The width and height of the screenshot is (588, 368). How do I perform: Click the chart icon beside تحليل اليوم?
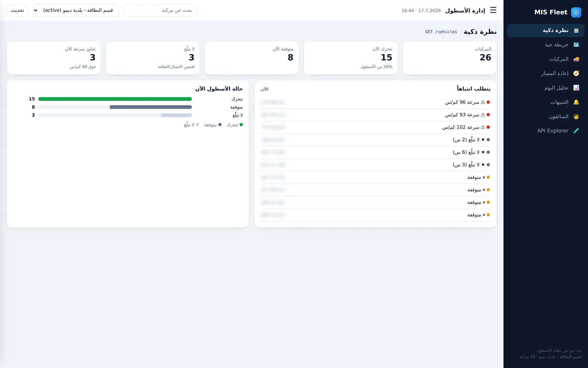(576, 88)
